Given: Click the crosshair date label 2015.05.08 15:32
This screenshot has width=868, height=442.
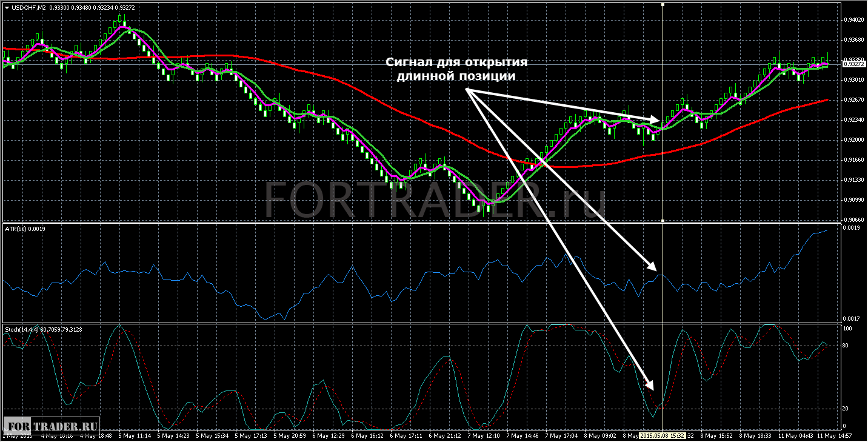Looking at the screenshot, I should click(663, 435).
